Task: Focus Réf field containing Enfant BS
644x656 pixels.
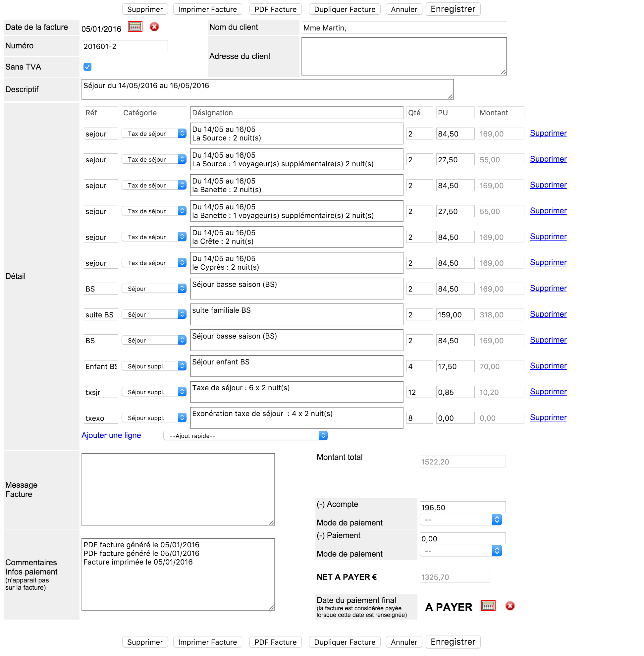Action: click(x=101, y=366)
